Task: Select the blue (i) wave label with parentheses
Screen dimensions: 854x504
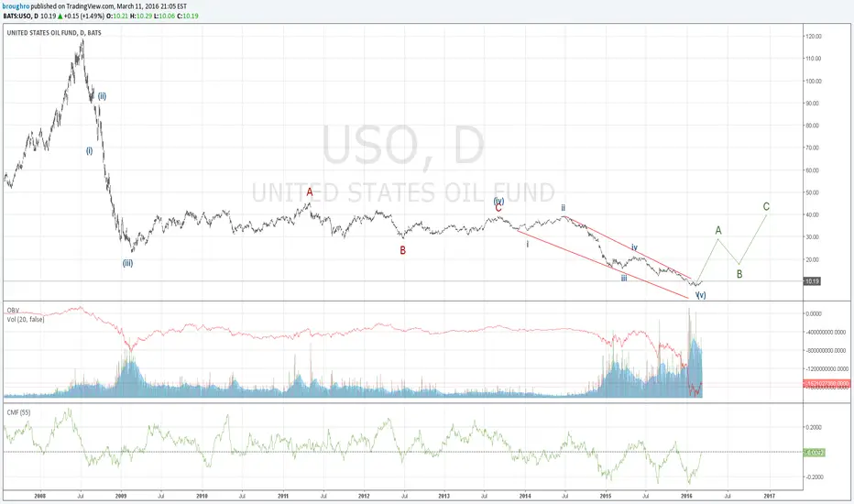Action: [89, 151]
